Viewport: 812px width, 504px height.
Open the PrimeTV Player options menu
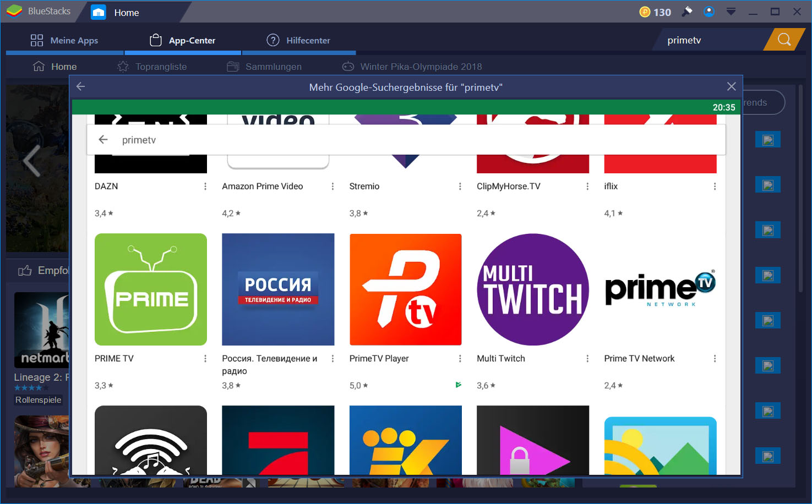click(460, 359)
